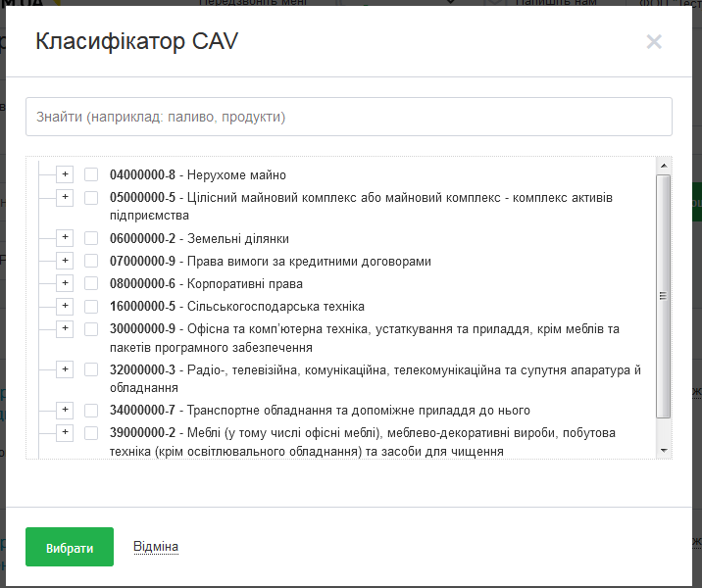
Task: Click the Вибрати button
Action: pyautogui.click(x=70, y=548)
